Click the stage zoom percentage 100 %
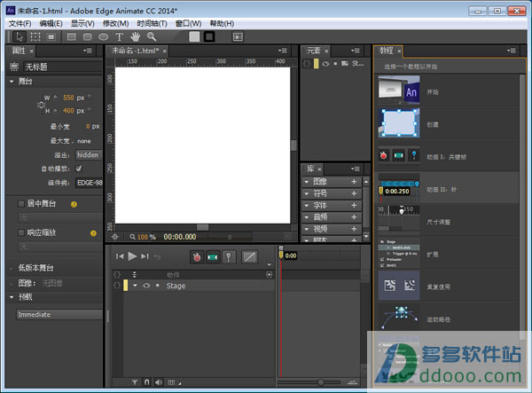This screenshot has height=393, width=532. click(146, 237)
